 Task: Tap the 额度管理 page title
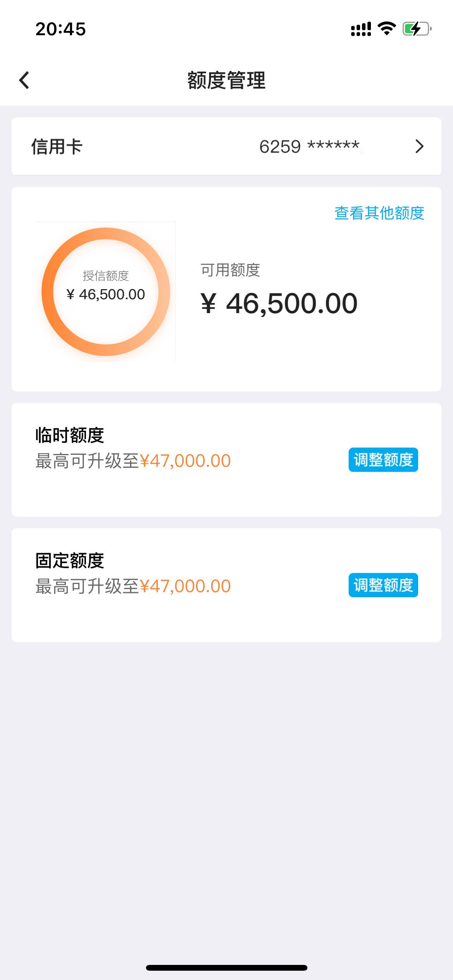pyautogui.click(x=226, y=80)
